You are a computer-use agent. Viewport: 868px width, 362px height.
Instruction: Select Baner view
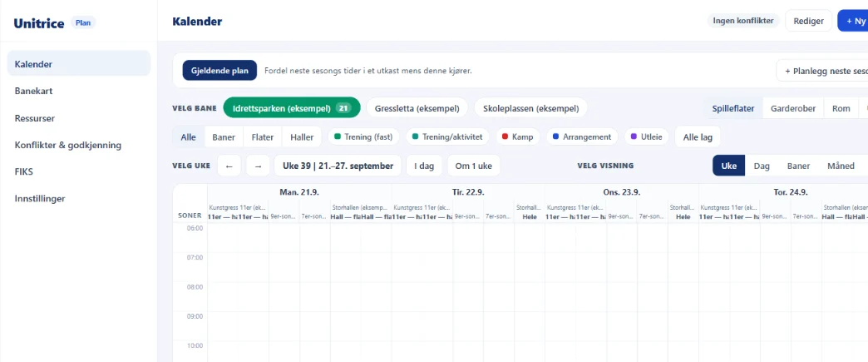click(x=798, y=166)
